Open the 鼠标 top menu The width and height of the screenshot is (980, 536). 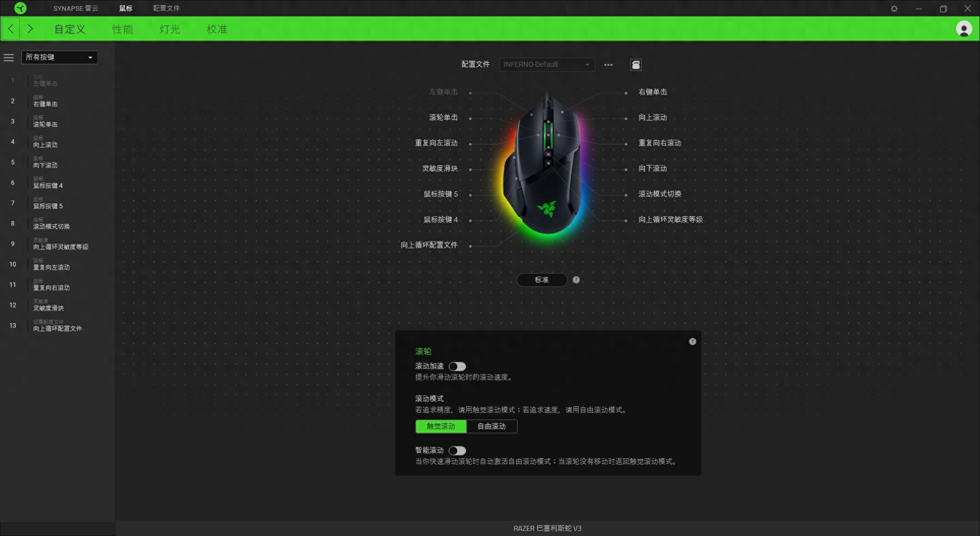tap(126, 8)
